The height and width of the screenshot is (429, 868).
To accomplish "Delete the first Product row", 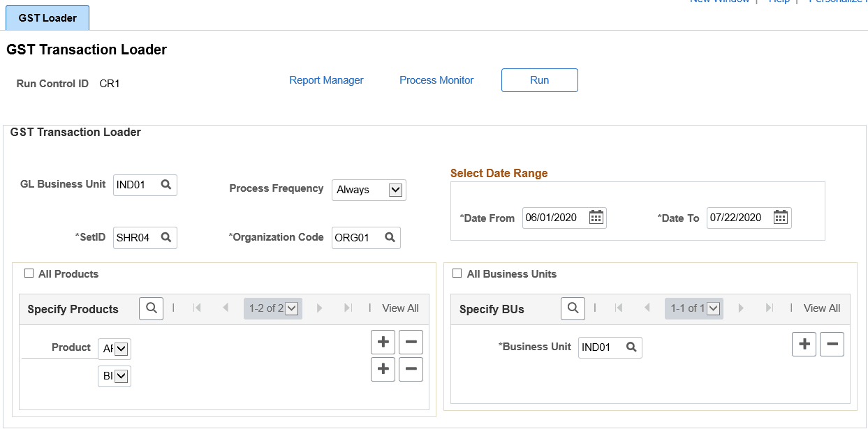I will tap(411, 342).
